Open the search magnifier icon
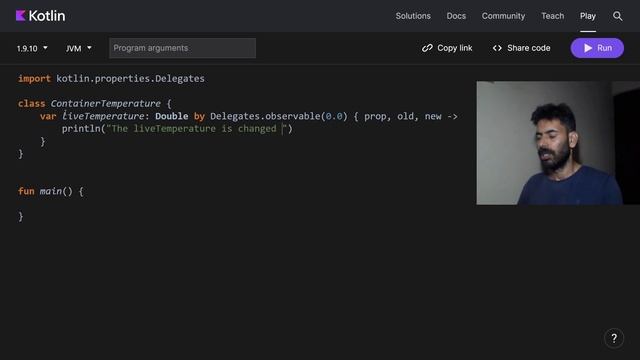Screen dimensions: 640x360 (618, 16)
